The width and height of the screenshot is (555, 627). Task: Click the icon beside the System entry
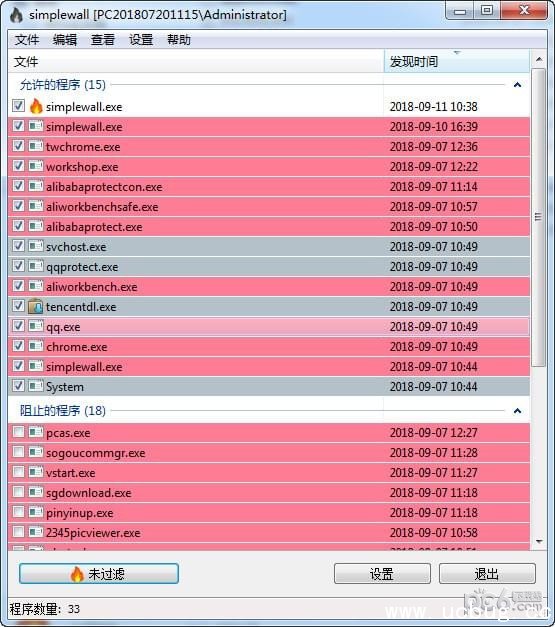pyautogui.click(x=36, y=386)
